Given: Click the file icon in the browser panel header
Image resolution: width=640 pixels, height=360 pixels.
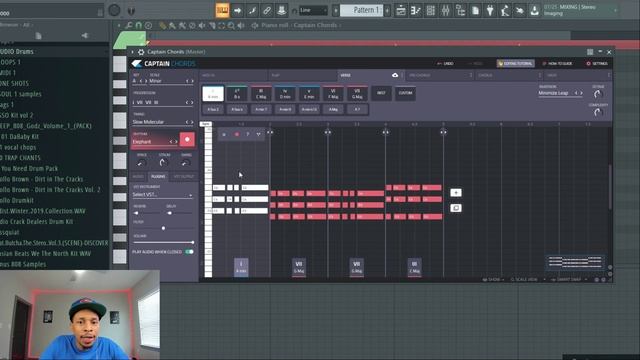Looking at the screenshot, I should pyautogui.click(x=38, y=36).
